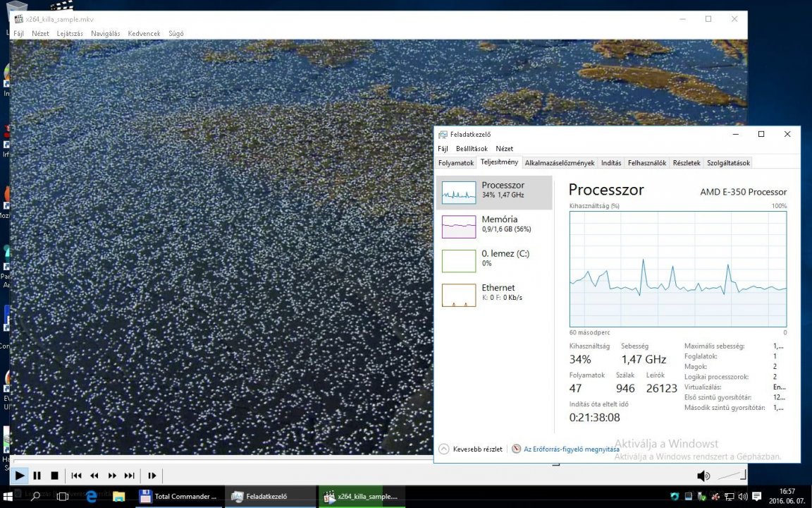Open the Action Center notifications icon

pos(756,497)
